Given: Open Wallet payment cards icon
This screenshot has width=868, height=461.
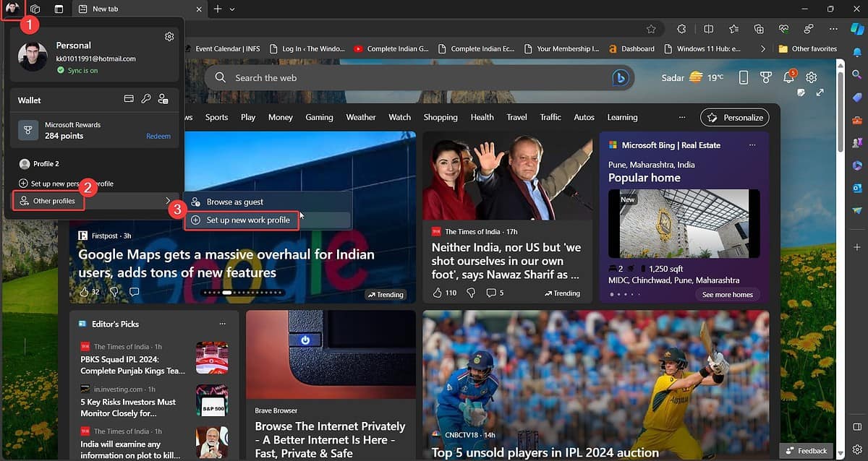Looking at the screenshot, I should tap(129, 99).
